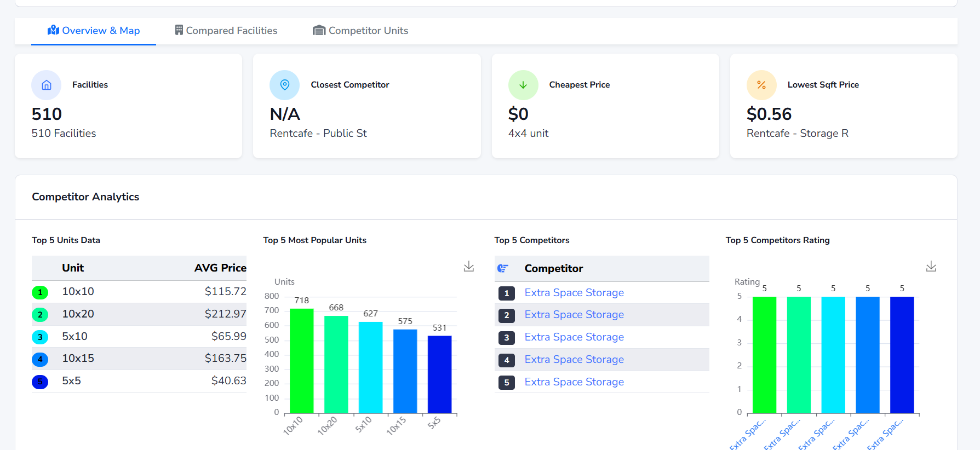Open the second-ranked Extra Space Storage link
Viewport: 980px width, 450px height.
point(574,315)
